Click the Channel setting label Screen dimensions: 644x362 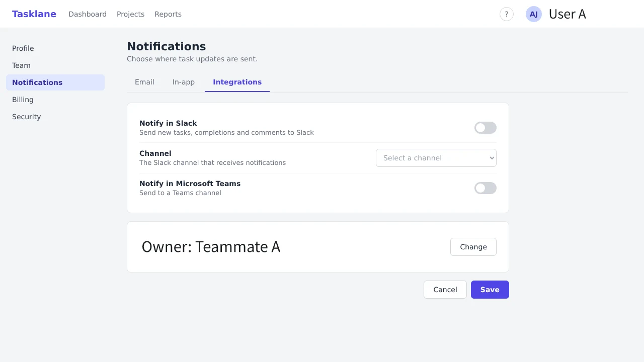(x=155, y=153)
